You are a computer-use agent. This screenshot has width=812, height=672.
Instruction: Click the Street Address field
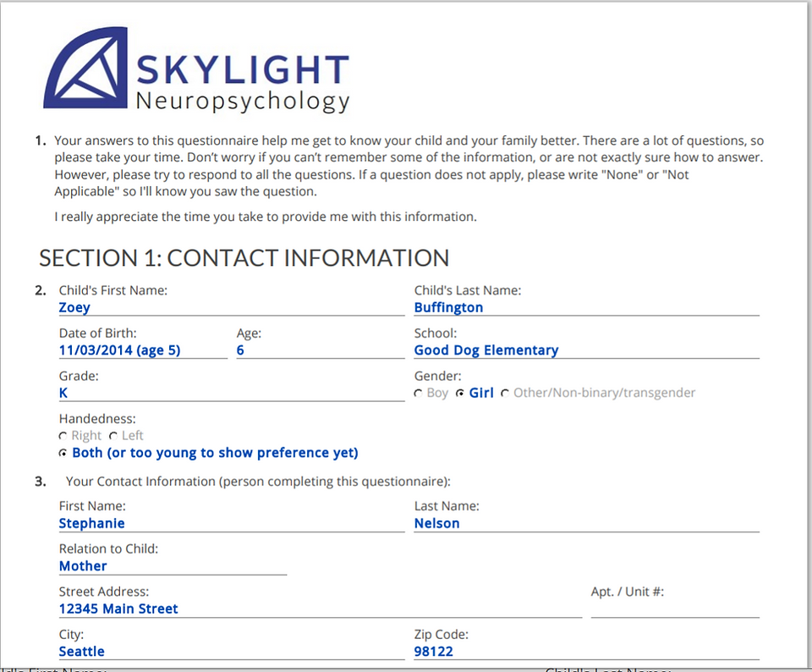321,609
